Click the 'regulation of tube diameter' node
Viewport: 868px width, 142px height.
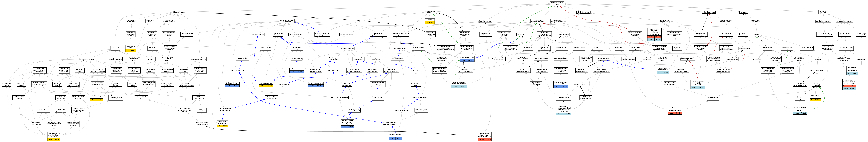pyautogui.click(x=646, y=59)
